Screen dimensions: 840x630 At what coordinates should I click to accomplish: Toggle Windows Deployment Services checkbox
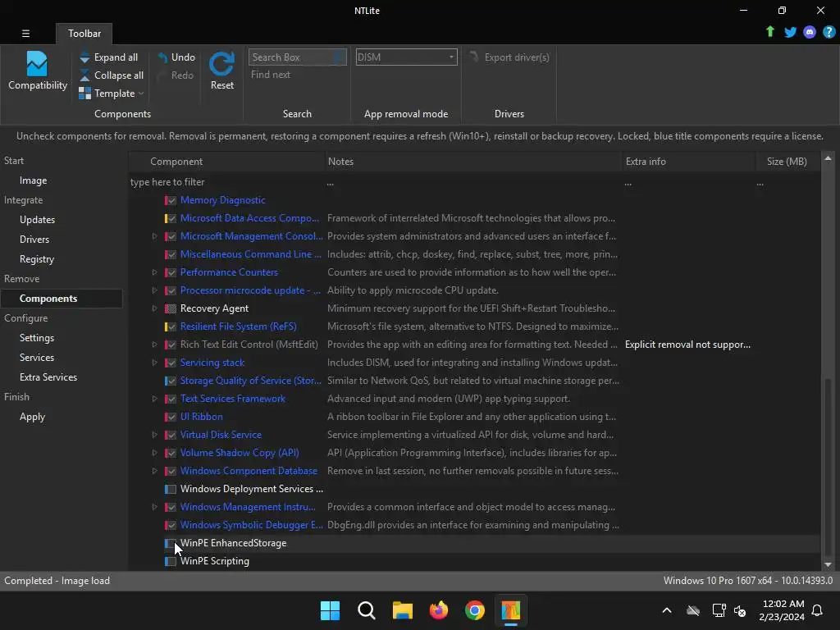(171, 489)
